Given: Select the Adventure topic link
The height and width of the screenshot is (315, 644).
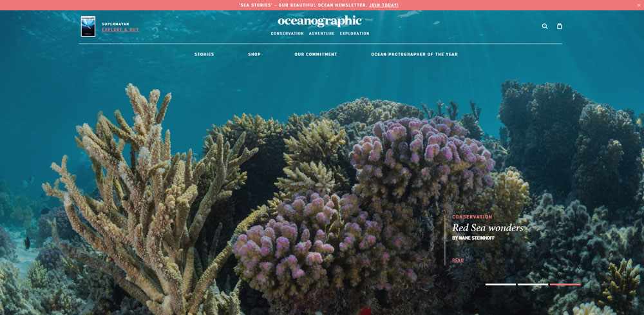Looking at the screenshot, I should point(321,33).
